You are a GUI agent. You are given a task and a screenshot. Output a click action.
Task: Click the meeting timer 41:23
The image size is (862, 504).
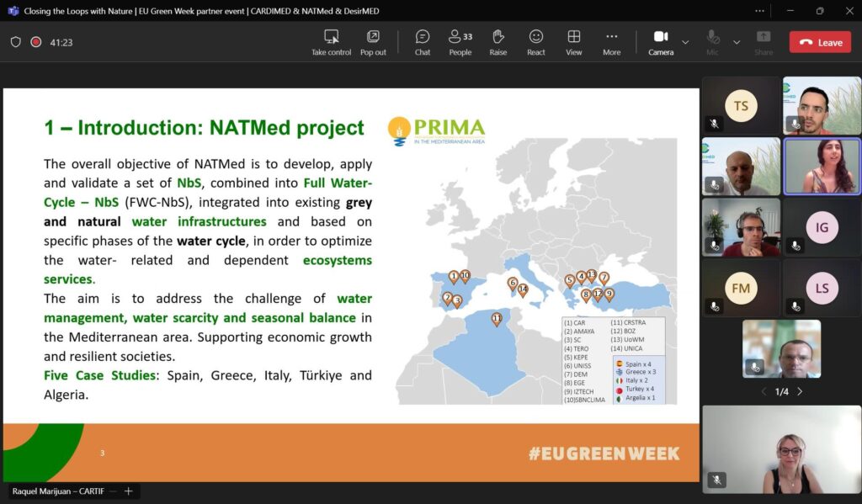(61, 42)
